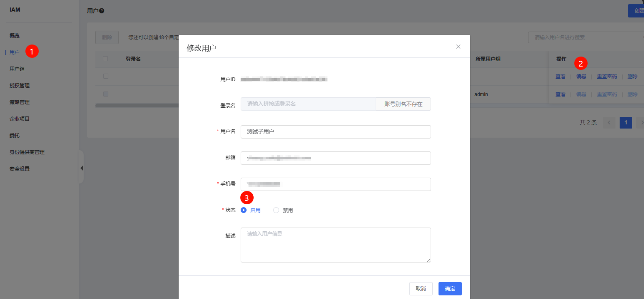Image resolution: width=644 pixels, height=299 pixels.
Task: Select page 1 in pagination
Action: [x=626, y=122]
